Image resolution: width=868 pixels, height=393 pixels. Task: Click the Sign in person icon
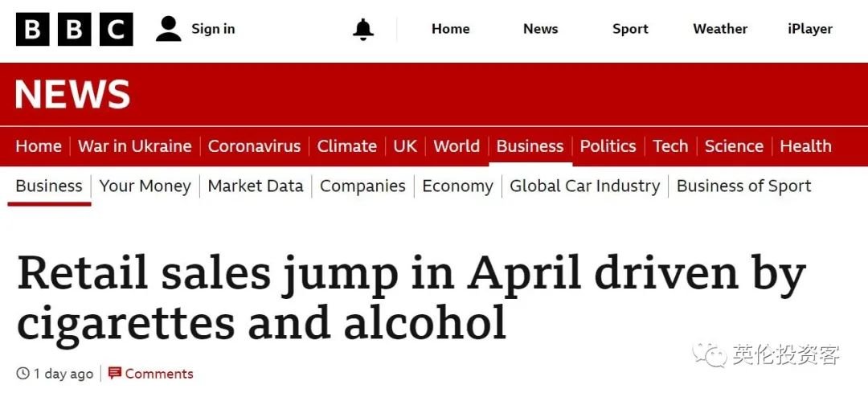click(x=169, y=29)
